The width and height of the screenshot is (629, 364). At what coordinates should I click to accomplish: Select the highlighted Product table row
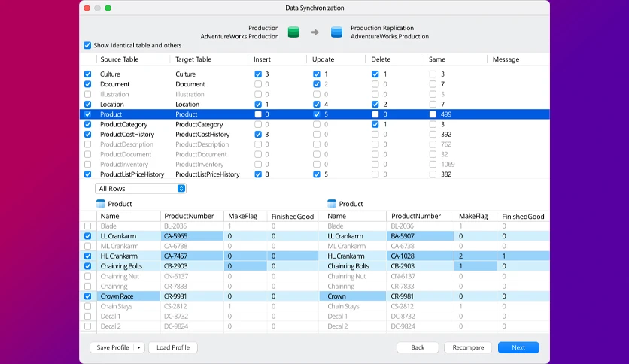coord(314,114)
